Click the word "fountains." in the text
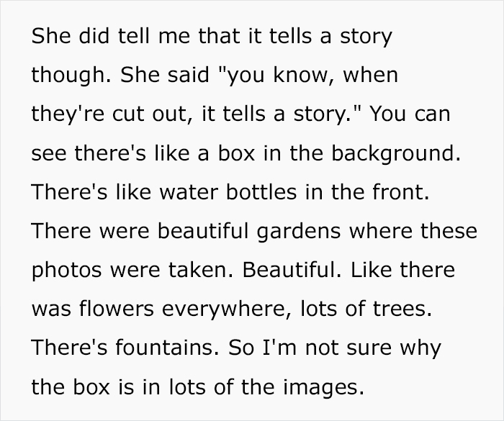Image resolution: width=504 pixels, height=421 pixels. [167, 348]
